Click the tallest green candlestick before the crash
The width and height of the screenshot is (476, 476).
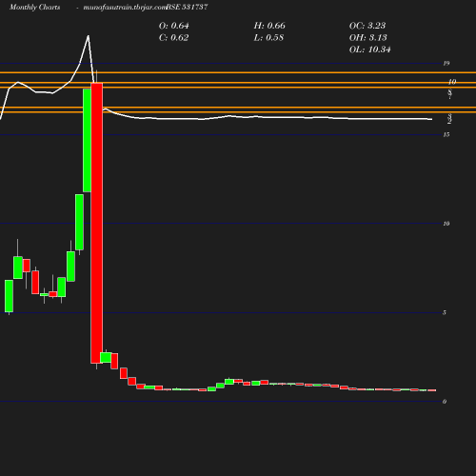point(88,140)
